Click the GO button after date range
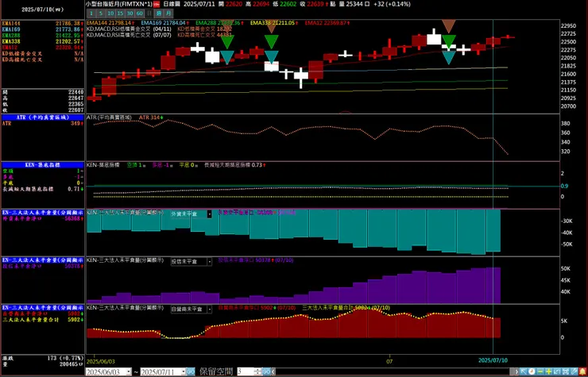588x377 pixels. click(x=191, y=371)
